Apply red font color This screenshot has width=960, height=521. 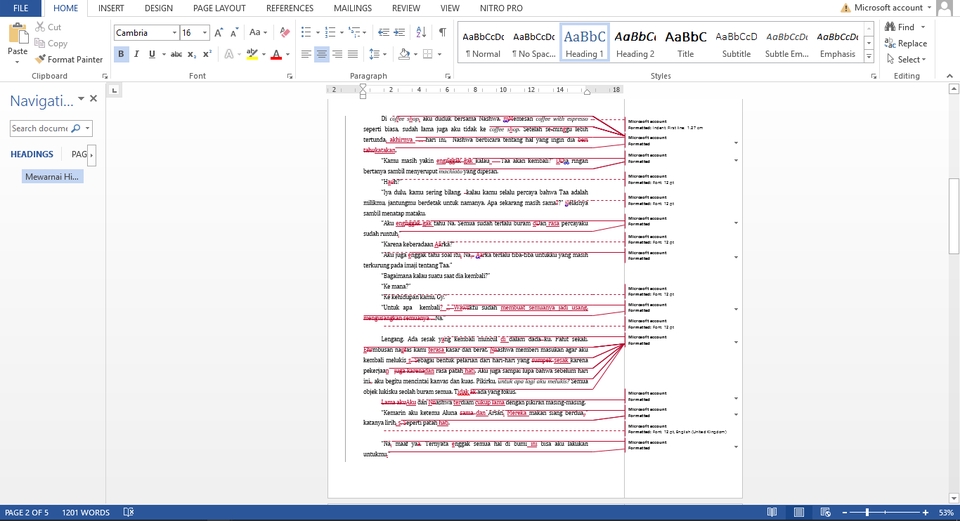(x=276, y=54)
